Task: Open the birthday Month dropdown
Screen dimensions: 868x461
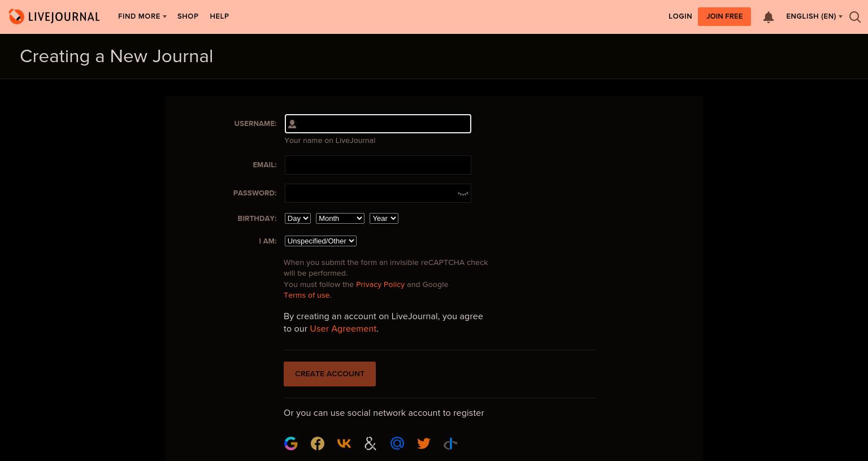Action: 340,219
